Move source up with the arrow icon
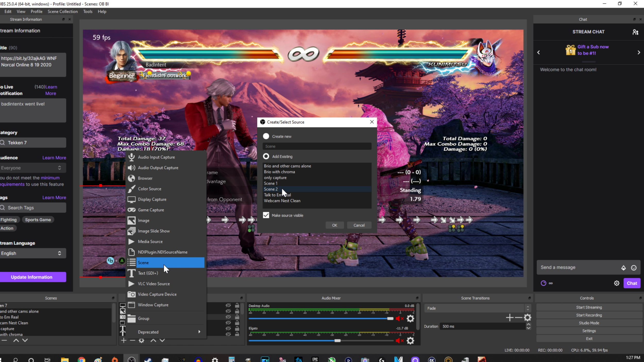Viewport: 644px width, 362px height. tap(153, 340)
